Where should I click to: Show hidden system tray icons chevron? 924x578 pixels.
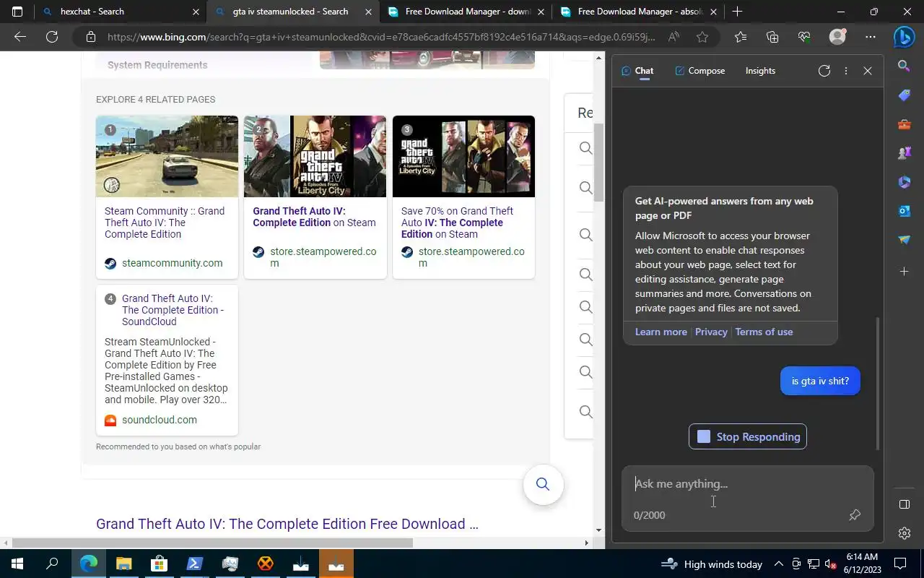[x=778, y=564]
